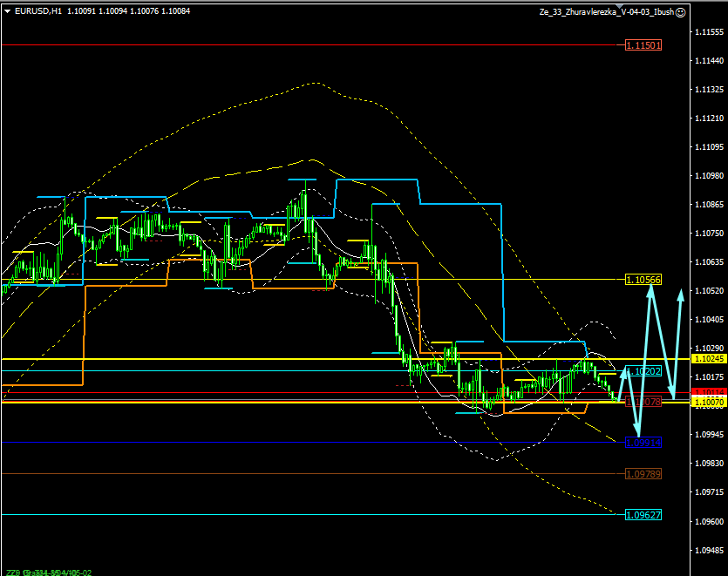728x576 pixels.
Task: Click 1.11555 on the price scale
Action: (709, 32)
